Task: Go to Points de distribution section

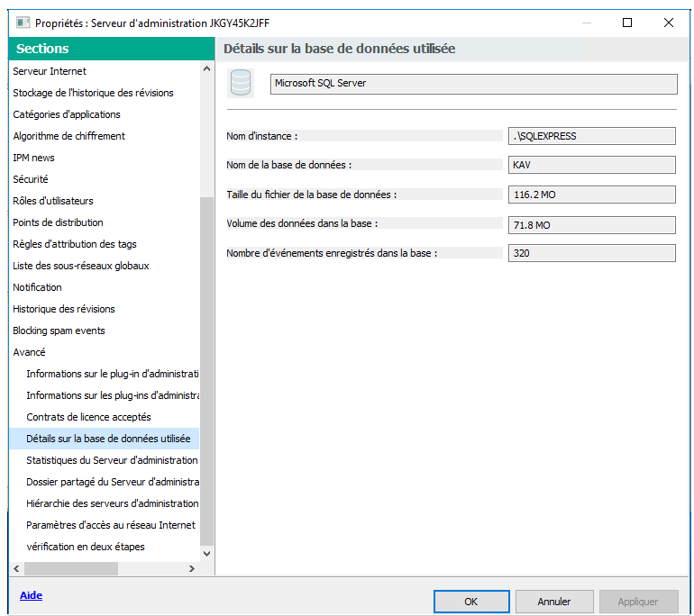Action: tap(58, 222)
